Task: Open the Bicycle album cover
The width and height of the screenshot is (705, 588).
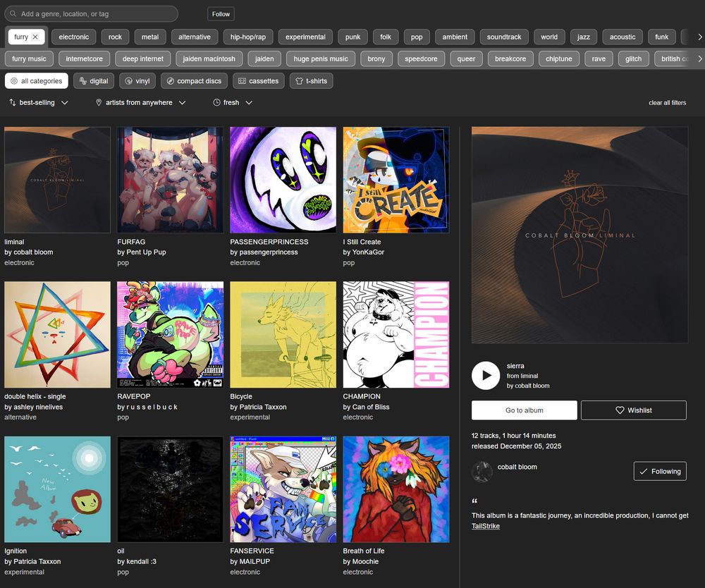Action: [x=283, y=334]
